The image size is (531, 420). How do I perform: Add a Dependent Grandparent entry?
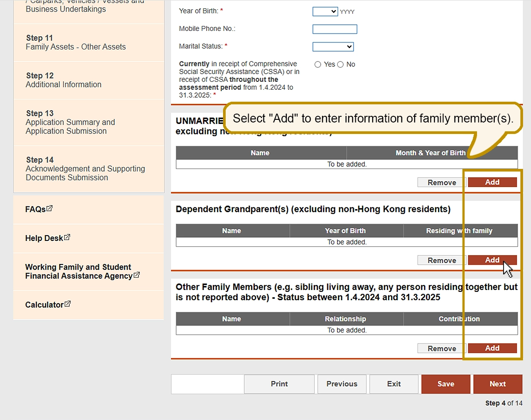(x=492, y=260)
